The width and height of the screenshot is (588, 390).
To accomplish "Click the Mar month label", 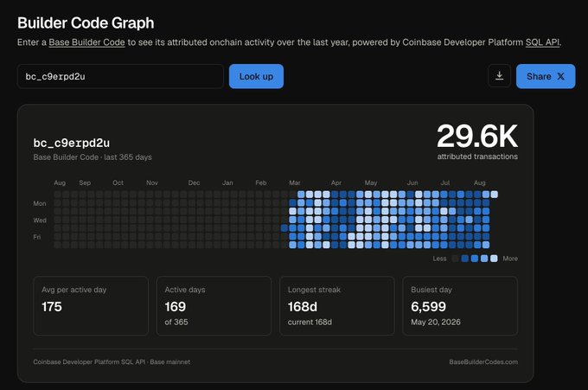I will tap(294, 182).
